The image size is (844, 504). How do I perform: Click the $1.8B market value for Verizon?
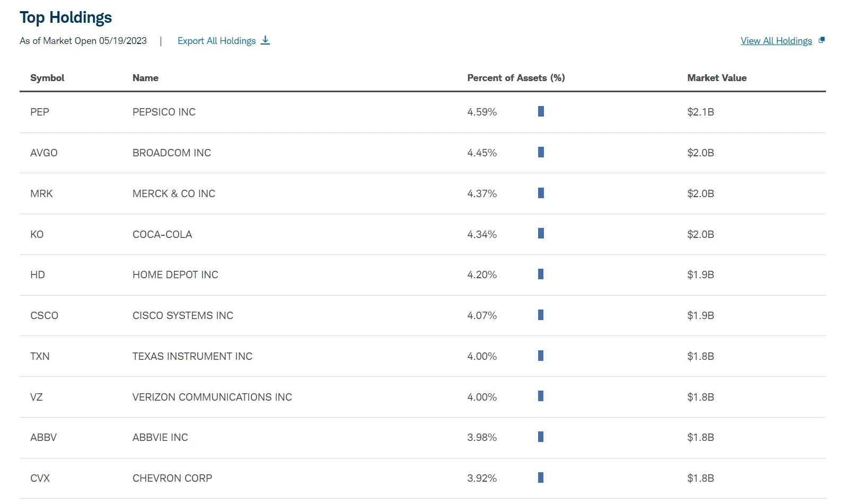click(x=701, y=397)
